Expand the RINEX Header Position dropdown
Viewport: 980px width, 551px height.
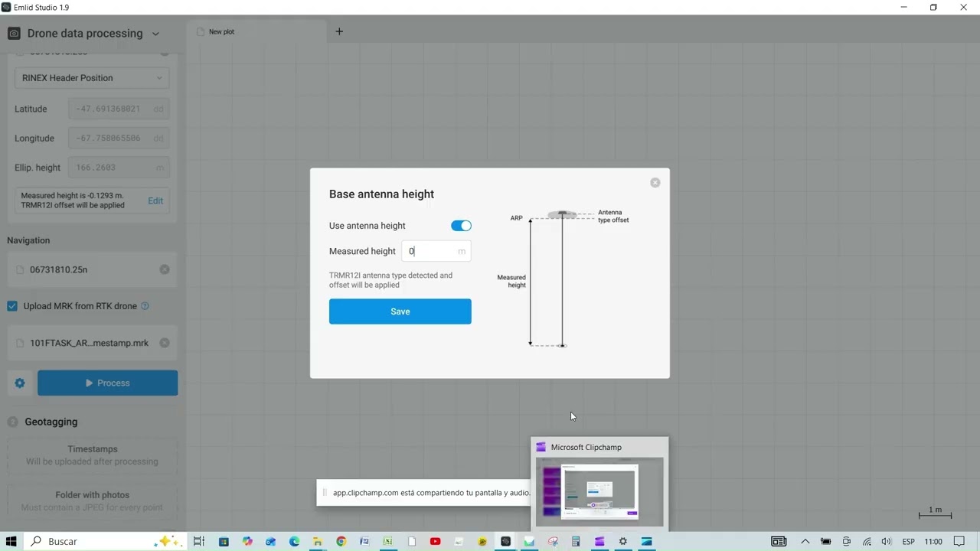(x=92, y=78)
